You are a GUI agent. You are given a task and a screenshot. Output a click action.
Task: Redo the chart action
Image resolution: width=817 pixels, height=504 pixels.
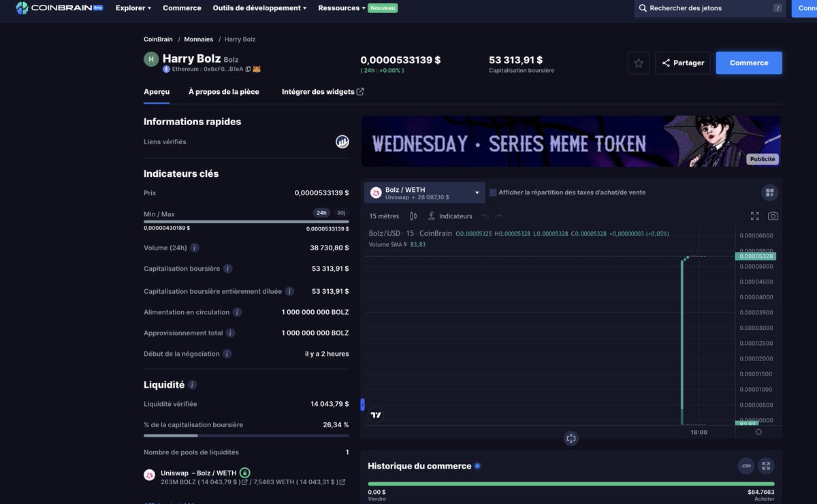(x=498, y=216)
